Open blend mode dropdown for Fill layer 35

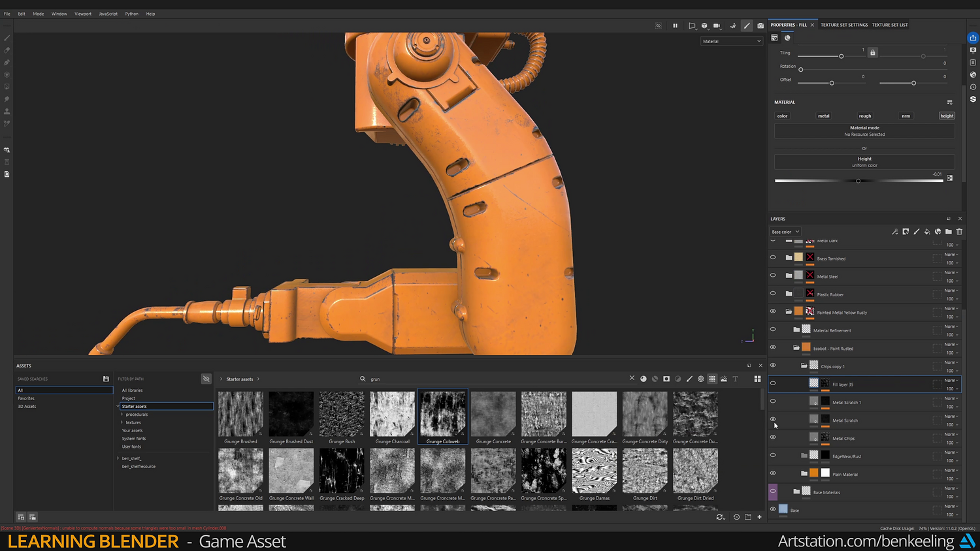click(x=951, y=381)
